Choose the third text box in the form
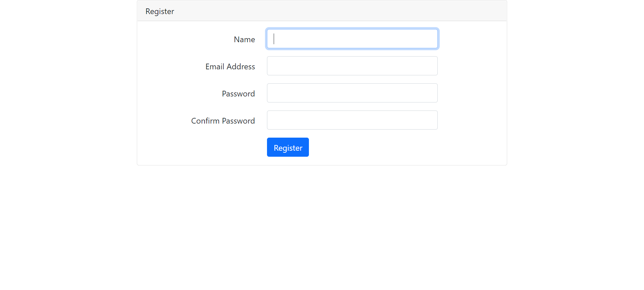This screenshot has width=644, height=290. pos(352,93)
